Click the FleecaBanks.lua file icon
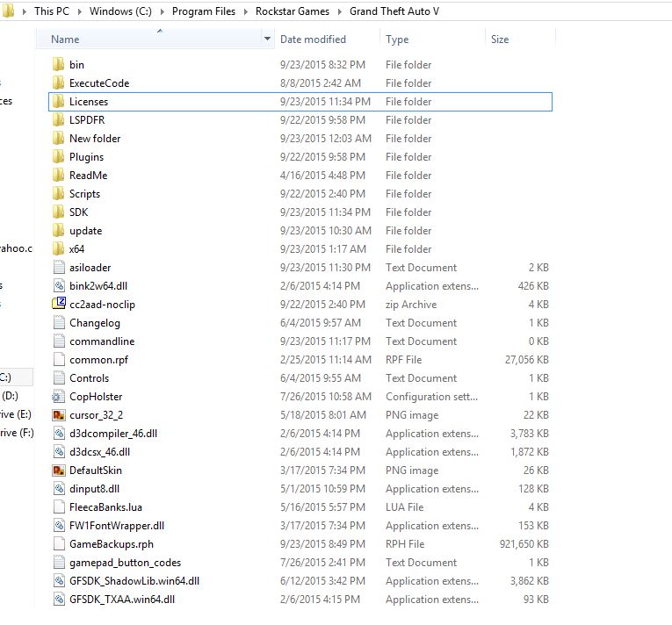 (x=59, y=506)
